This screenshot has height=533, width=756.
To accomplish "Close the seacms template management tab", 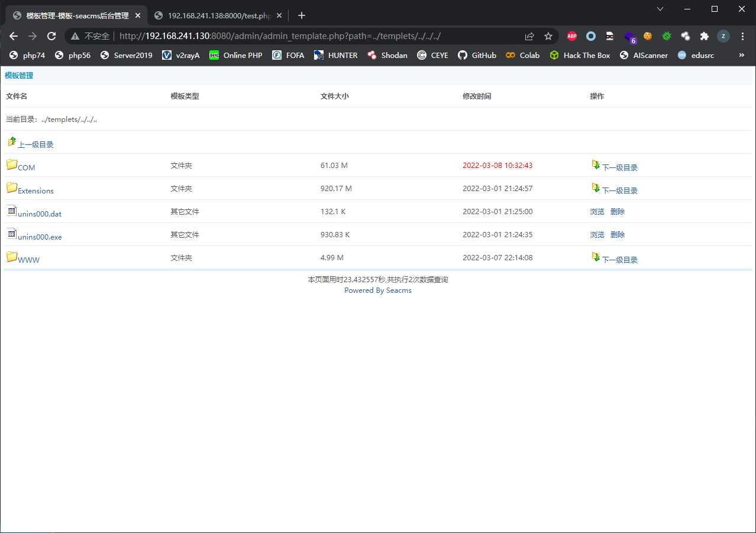I will pyautogui.click(x=137, y=15).
